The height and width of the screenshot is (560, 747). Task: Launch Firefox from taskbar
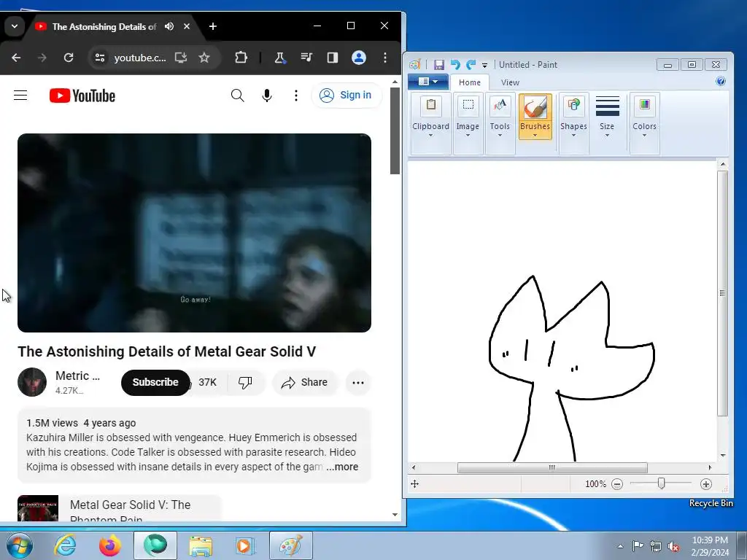click(109, 545)
